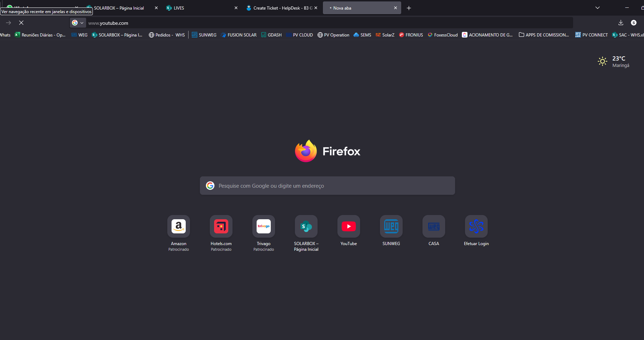This screenshot has height=340, width=644.
Task: Open a new tab with plus button
Action: [x=409, y=8]
